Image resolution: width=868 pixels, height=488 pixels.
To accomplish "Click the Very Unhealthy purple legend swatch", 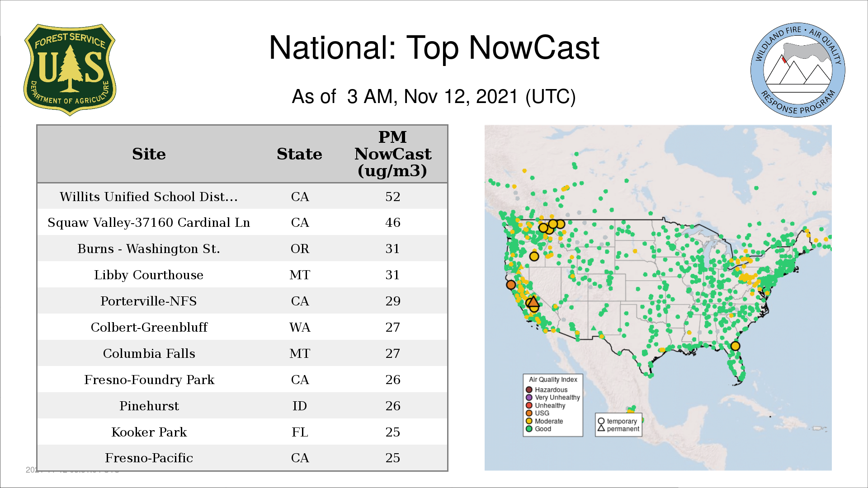I will pos(529,397).
